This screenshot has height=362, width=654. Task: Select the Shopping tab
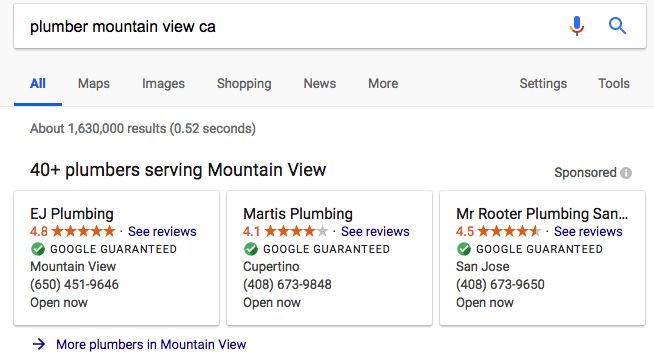tap(244, 83)
